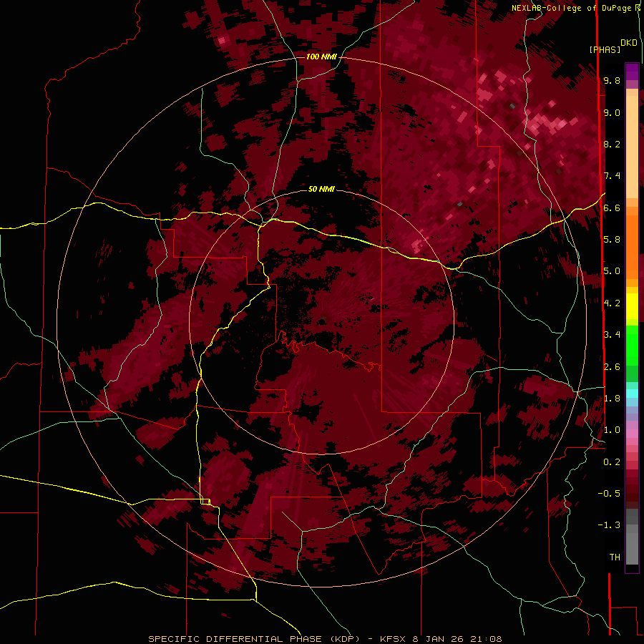Viewport: 644px width, 644px height.
Task: Click the 6.6 value on the color scale
Action: (612, 208)
